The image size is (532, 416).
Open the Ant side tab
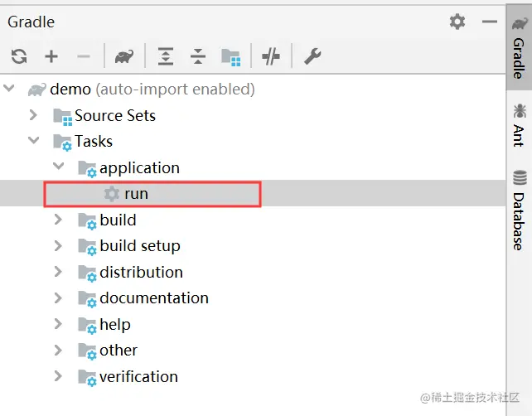[x=519, y=126]
